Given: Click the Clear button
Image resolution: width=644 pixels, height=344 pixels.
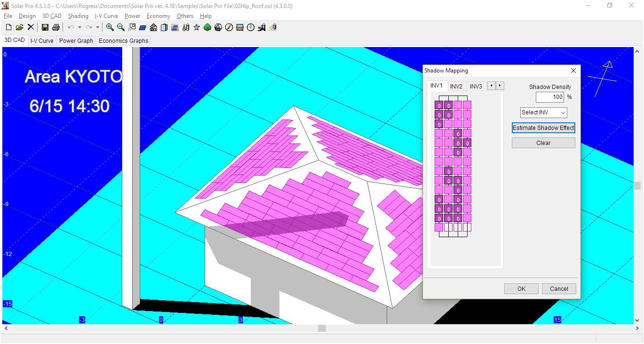Looking at the screenshot, I should [543, 143].
